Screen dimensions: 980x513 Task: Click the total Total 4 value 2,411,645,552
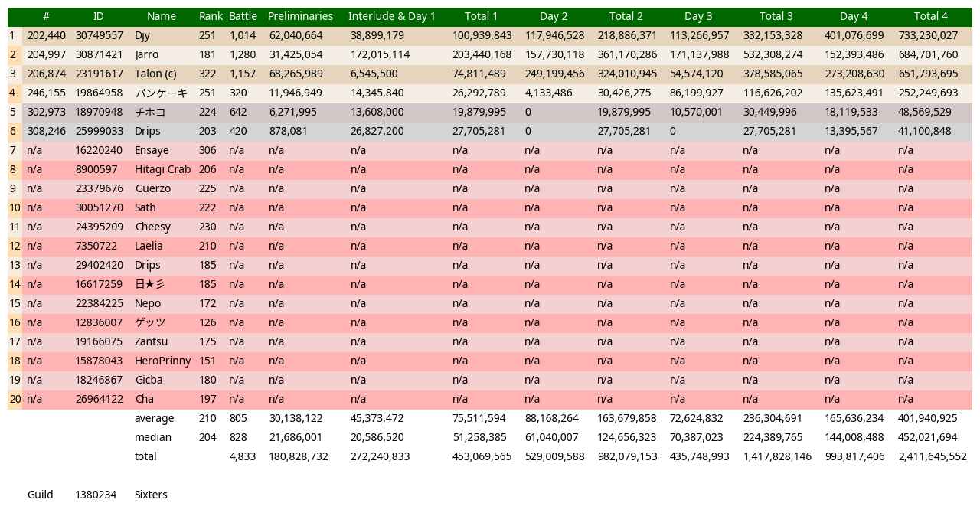point(933,456)
